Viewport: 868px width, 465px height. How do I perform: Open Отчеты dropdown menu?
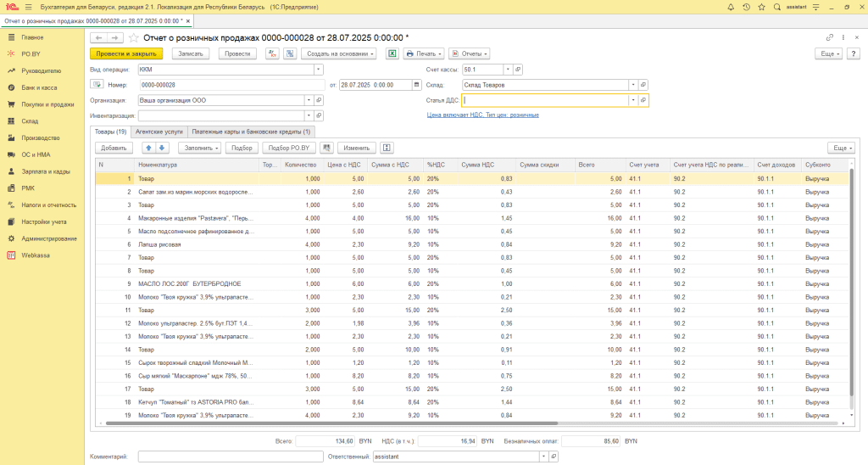pyautogui.click(x=470, y=53)
